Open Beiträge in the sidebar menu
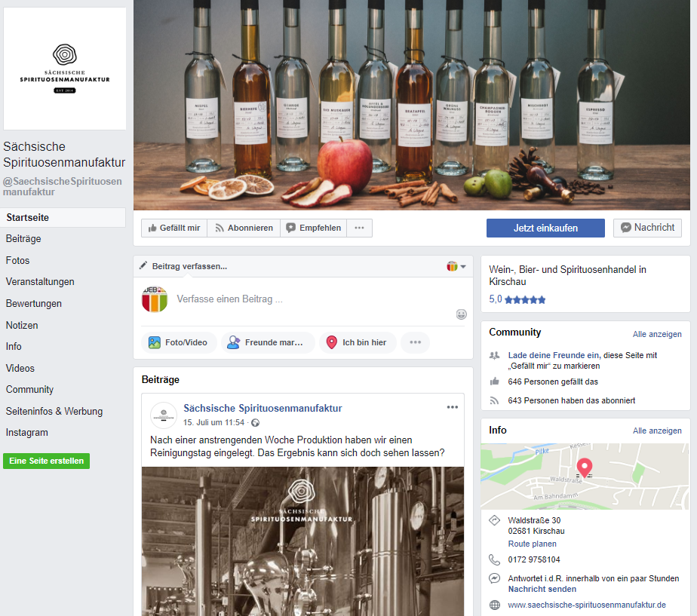Screen dimensions: 697x616 pyautogui.click(x=23, y=239)
